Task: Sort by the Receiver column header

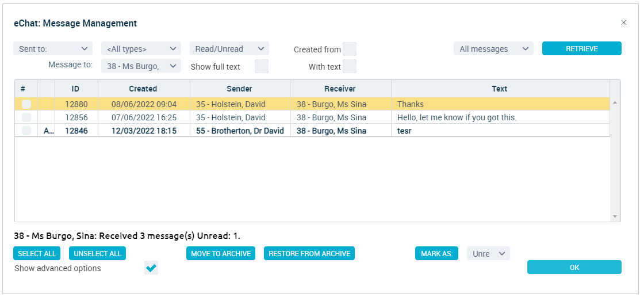Action: [341, 89]
